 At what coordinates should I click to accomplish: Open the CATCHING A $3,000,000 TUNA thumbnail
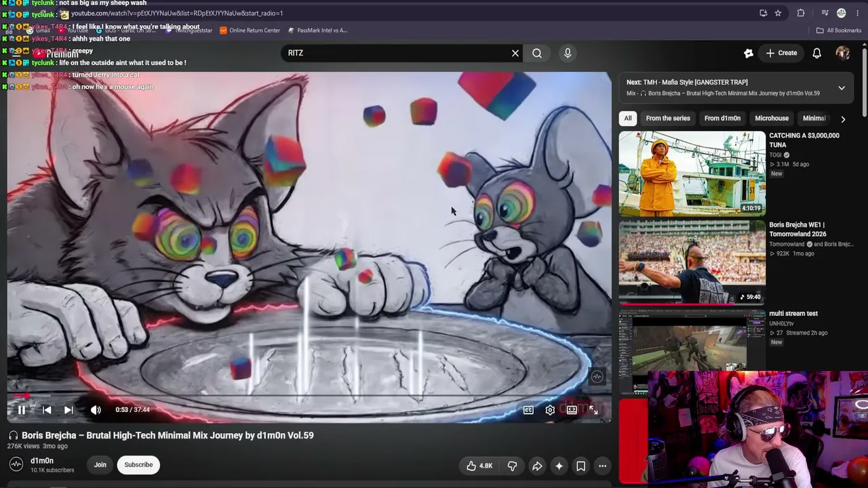click(692, 174)
